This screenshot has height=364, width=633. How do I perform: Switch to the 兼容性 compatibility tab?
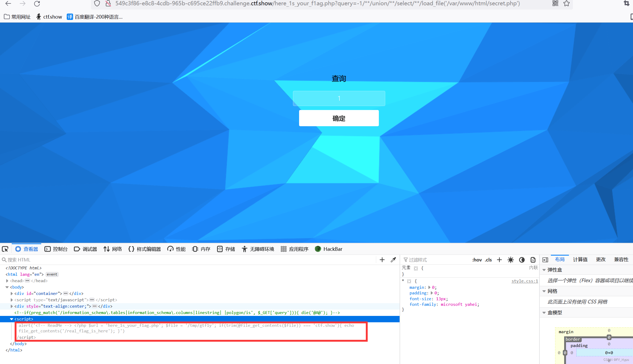pos(621,260)
